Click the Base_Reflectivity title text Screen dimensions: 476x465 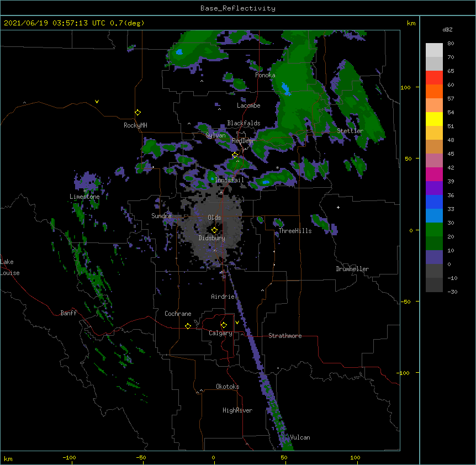tap(238, 8)
